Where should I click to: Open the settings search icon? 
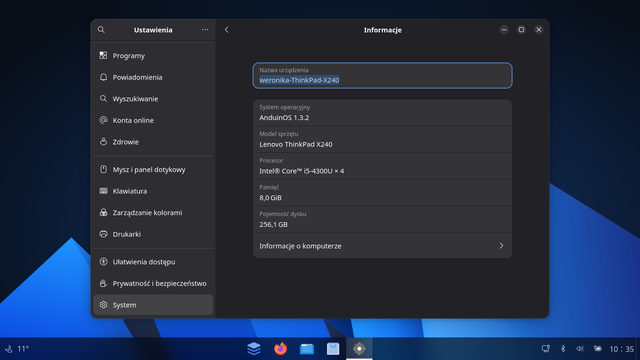pyautogui.click(x=101, y=30)
